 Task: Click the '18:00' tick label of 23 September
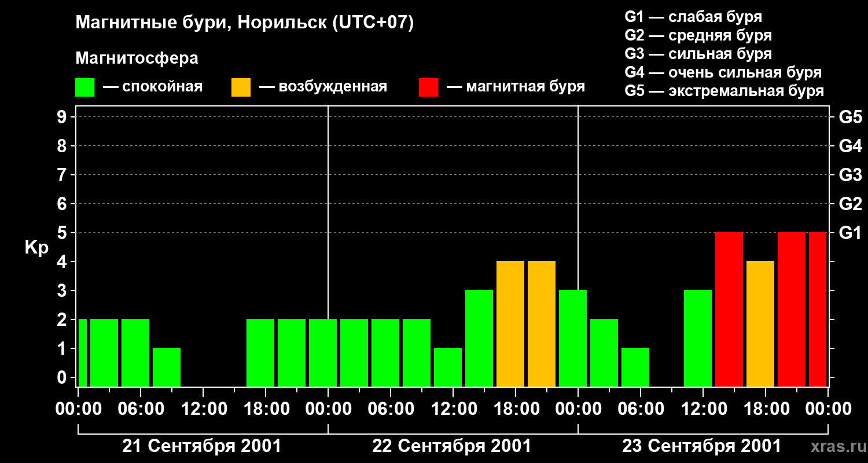click(766, 409)
